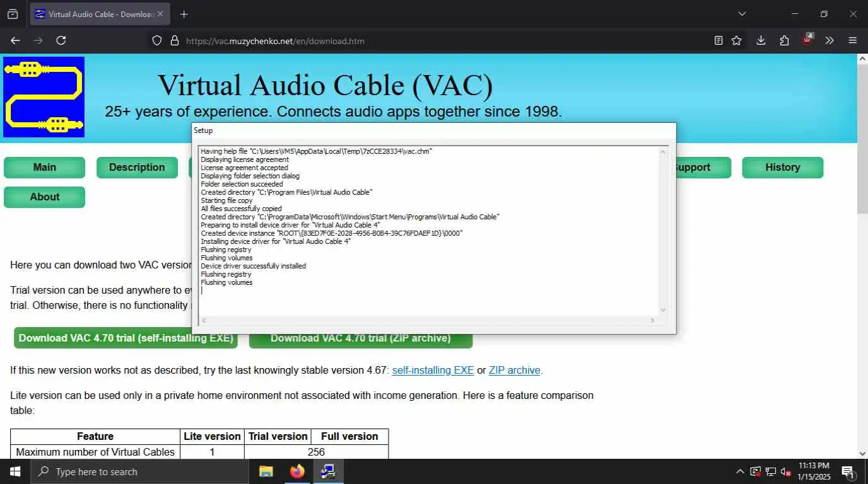Screen dimensions: 868x484
Task: Bookmark this page with star icon
Action: tap(736, 40)
